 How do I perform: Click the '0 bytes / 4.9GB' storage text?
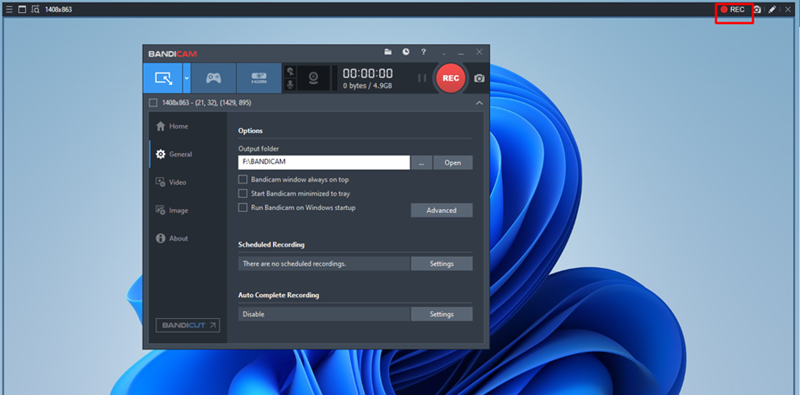click(x=367, y=86)
